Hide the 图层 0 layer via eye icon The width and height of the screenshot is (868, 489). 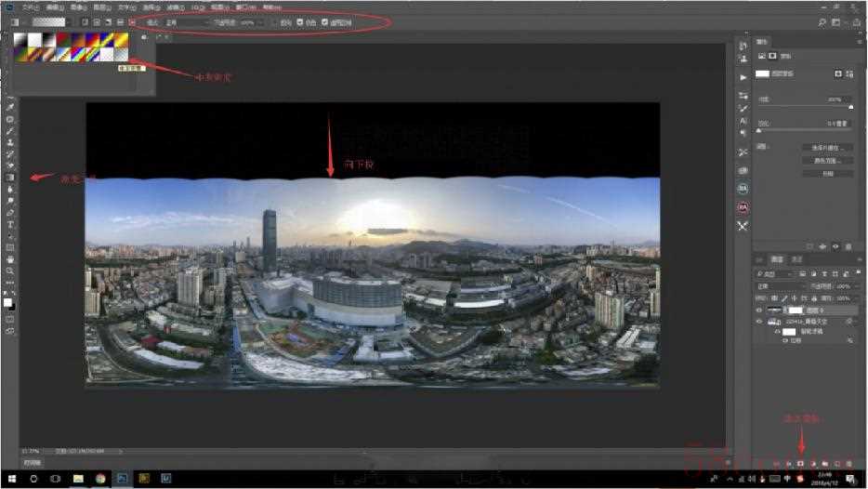tap(759, 311)
